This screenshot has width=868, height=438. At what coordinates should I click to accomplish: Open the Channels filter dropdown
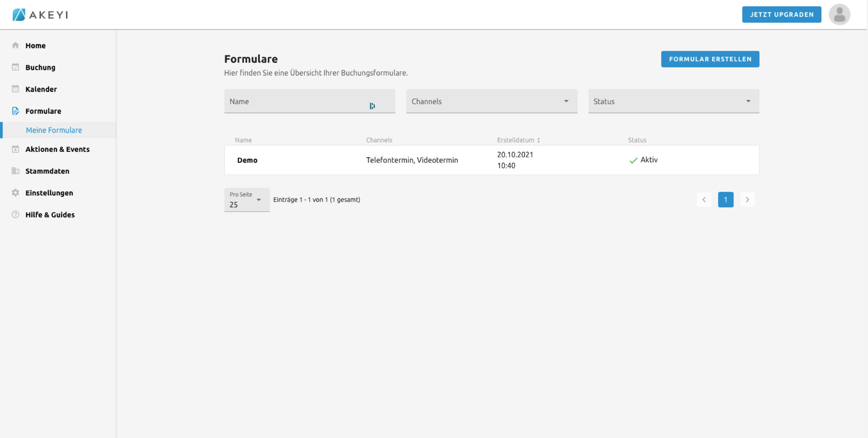click(491, 101)
